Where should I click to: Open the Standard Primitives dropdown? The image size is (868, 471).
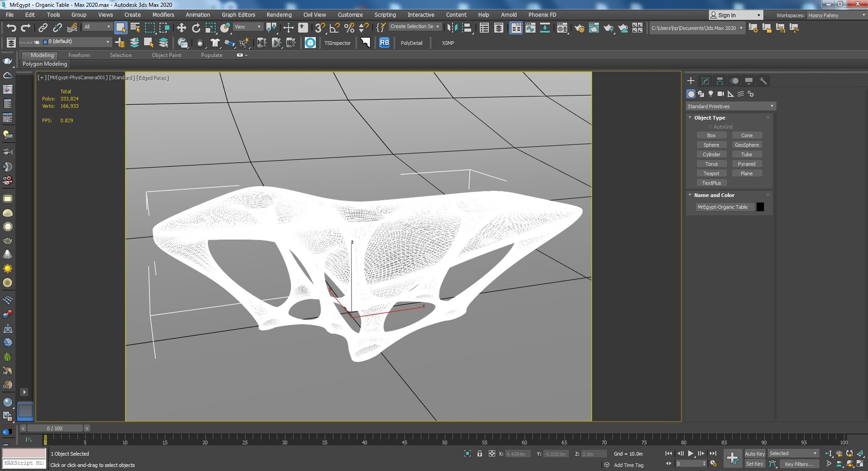(x=730, y=107)
